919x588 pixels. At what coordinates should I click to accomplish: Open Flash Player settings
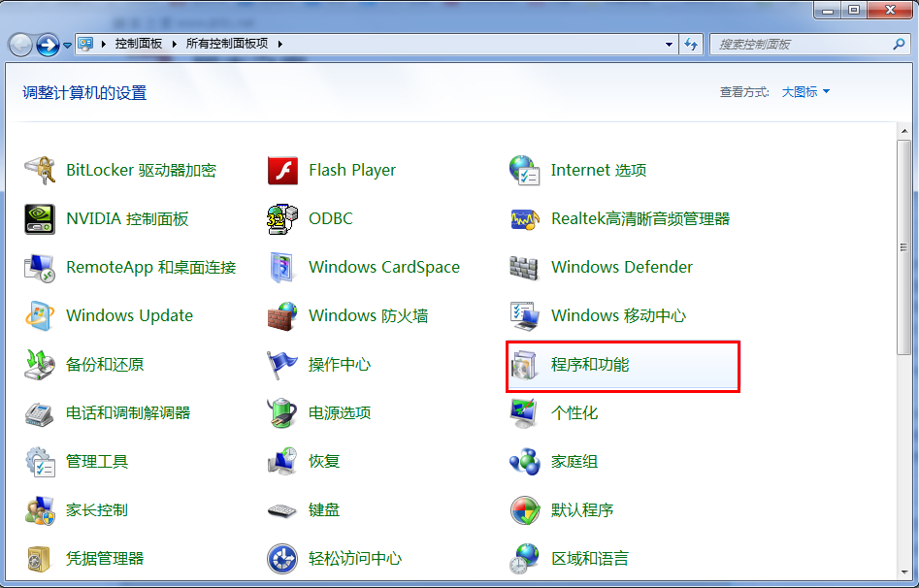pyautogui.click(x=352, y=170)
